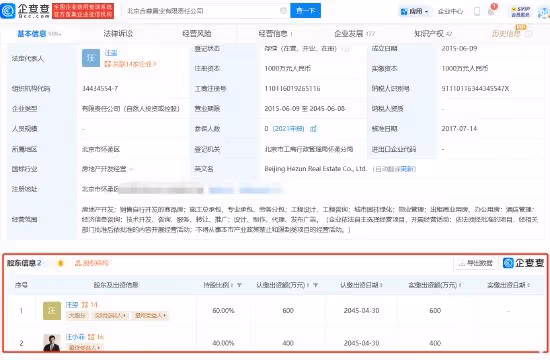The height and width of the screenshot is (360, 550).
Task: Open the 关联14家企业 link
Action: click(130, 64)
